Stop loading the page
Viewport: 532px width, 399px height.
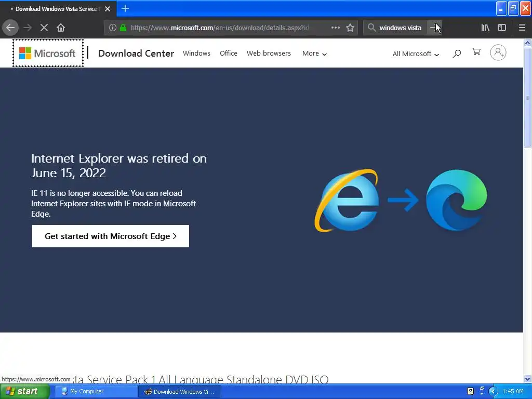[44, 28]
